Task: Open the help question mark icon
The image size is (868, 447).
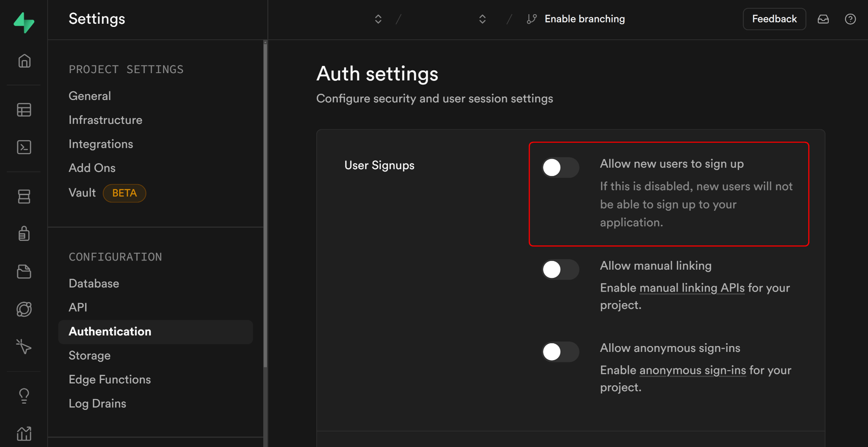Action: coord(850,19)
